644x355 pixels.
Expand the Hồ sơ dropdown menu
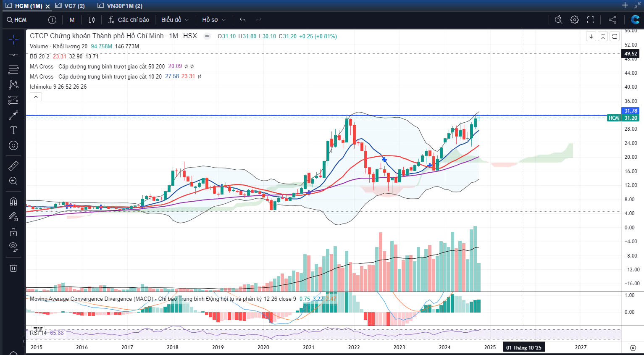point(214,20)
